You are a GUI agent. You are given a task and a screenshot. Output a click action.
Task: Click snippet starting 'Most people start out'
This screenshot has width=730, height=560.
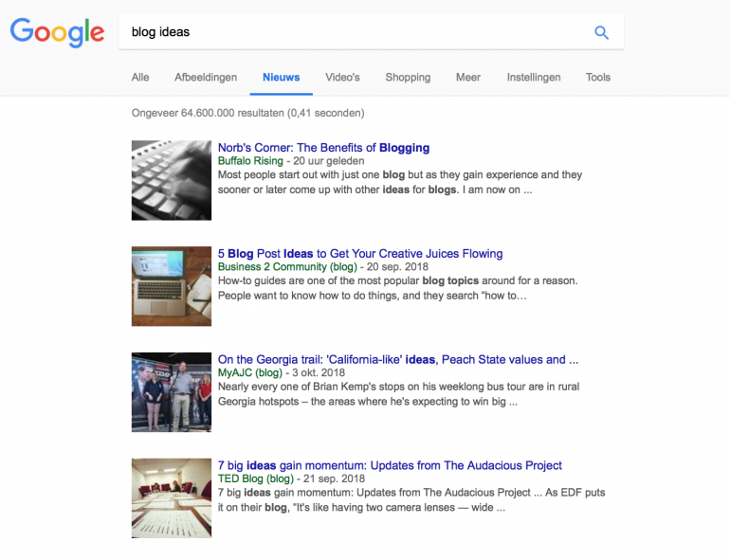(400, 182)
